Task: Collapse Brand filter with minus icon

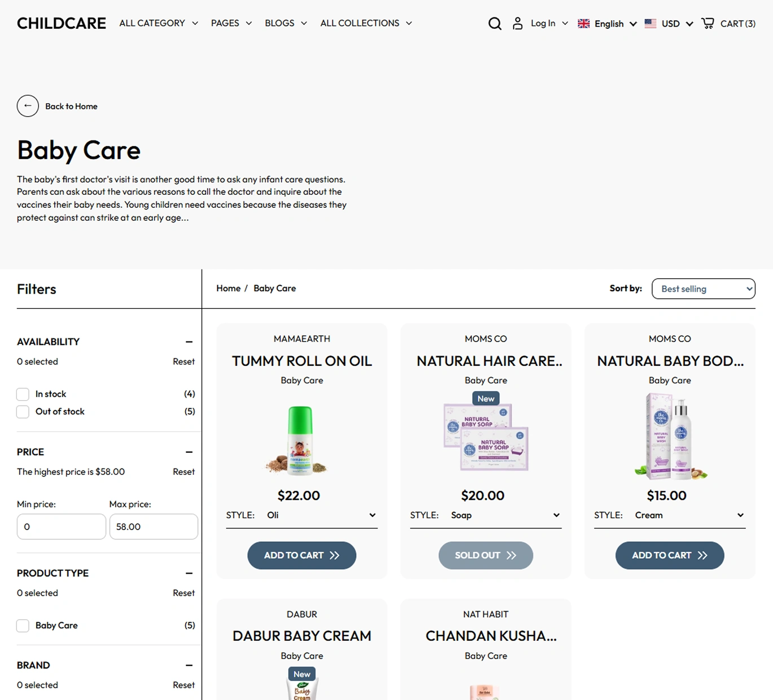Action: click(x=189, y=665)
